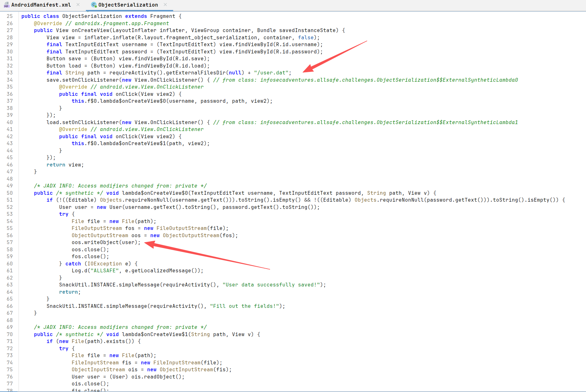Screen dimensions: 586x392
Task: Click SnackUtil in 'User data successfully saved!' line
Action: point(71,285)
